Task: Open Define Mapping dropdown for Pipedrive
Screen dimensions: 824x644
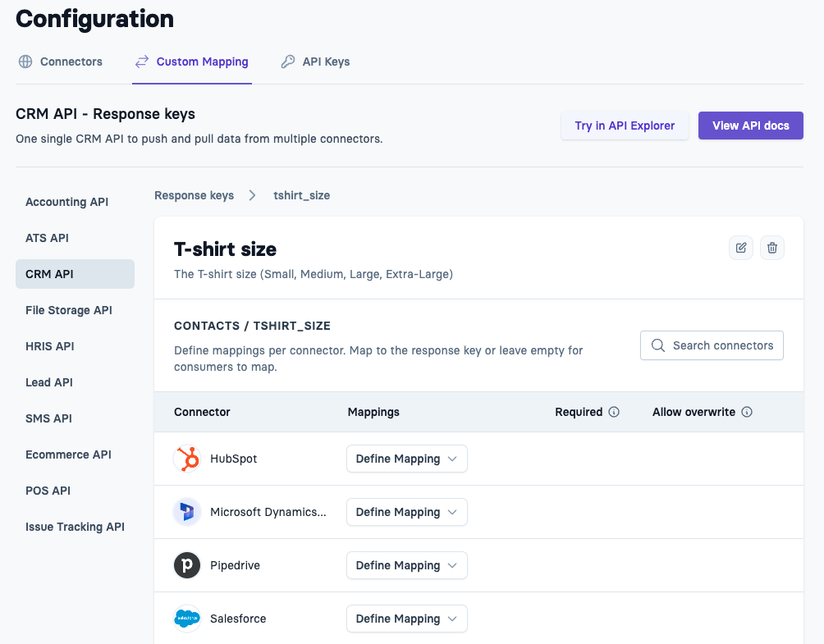Action: coord(407,565)
